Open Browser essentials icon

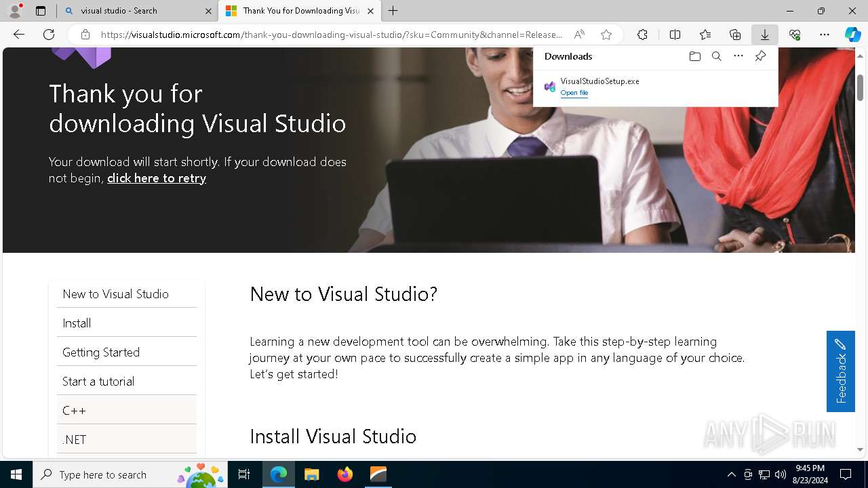795,35
